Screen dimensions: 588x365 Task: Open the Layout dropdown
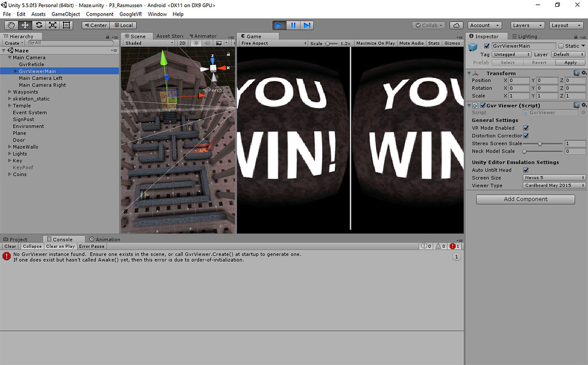point(566,25)
